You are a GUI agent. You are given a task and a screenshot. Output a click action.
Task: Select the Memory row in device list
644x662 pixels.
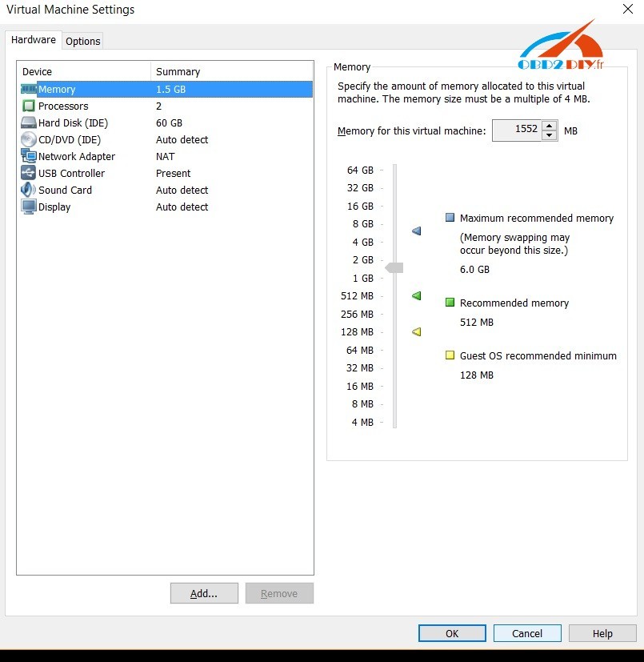coord(166,89)
